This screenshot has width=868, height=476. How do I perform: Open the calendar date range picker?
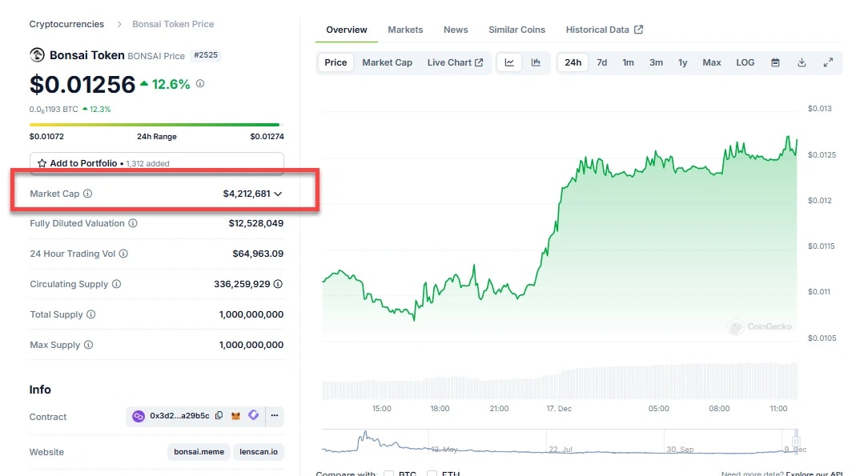pos(775,62)
